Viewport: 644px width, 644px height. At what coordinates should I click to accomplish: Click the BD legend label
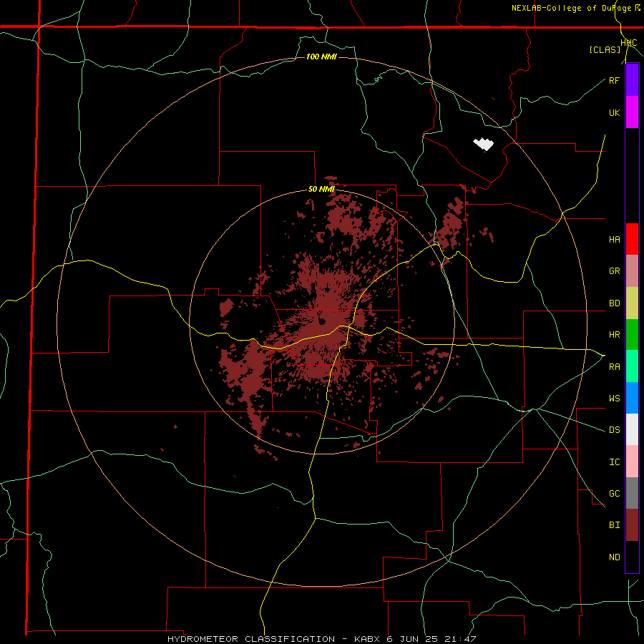[x=614, y=303]
